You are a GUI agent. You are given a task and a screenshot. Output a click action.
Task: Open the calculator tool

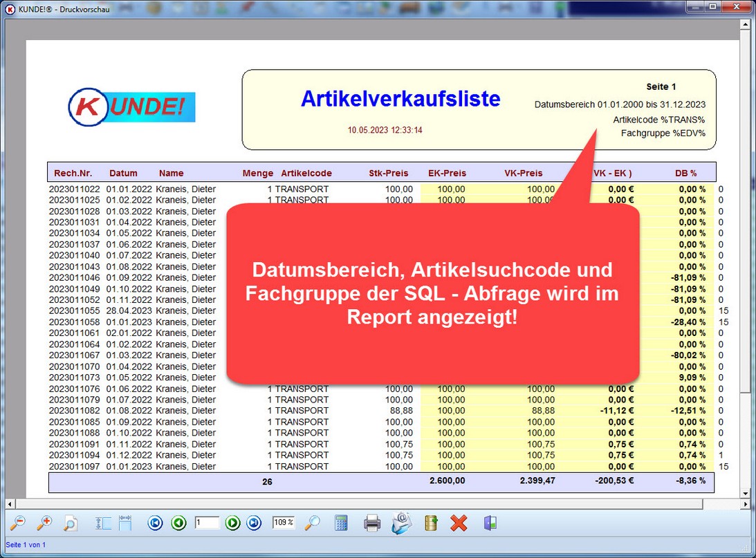coord(341,523)
